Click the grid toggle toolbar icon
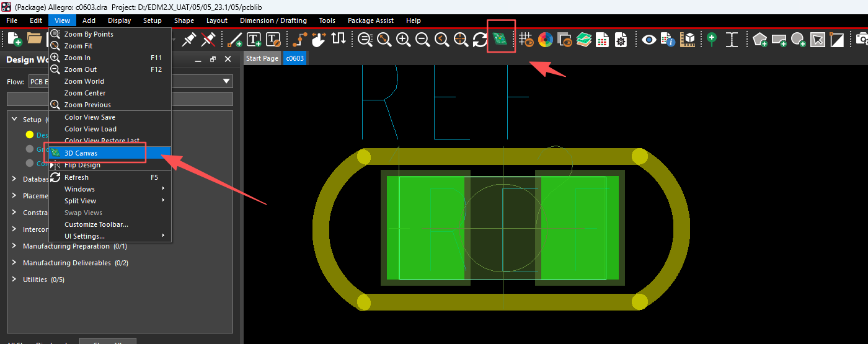Screen dimensions: 868x344 pos(526,40)
